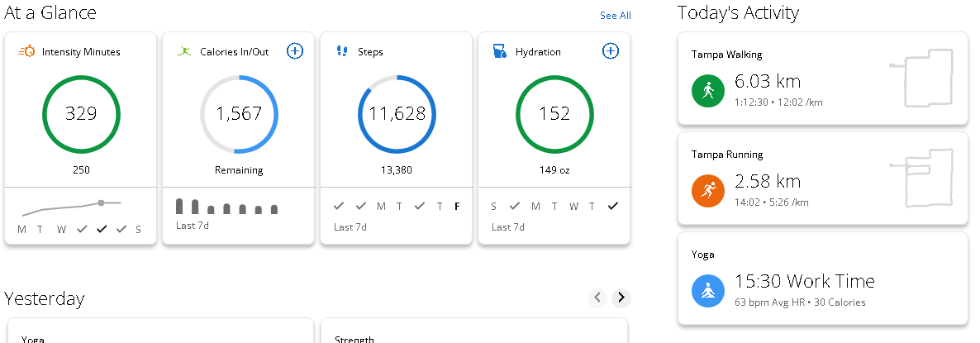Image resolution: width=980 pixels, height=343 pixels.
Task: Open the Tampa Walking route map thumbnail
Action: point(922,78)
